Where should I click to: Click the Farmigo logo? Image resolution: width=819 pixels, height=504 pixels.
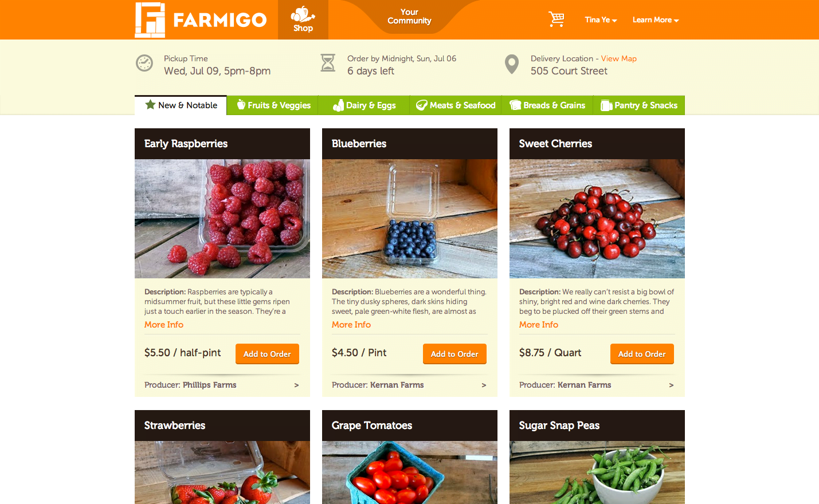[x=201, y=20]
